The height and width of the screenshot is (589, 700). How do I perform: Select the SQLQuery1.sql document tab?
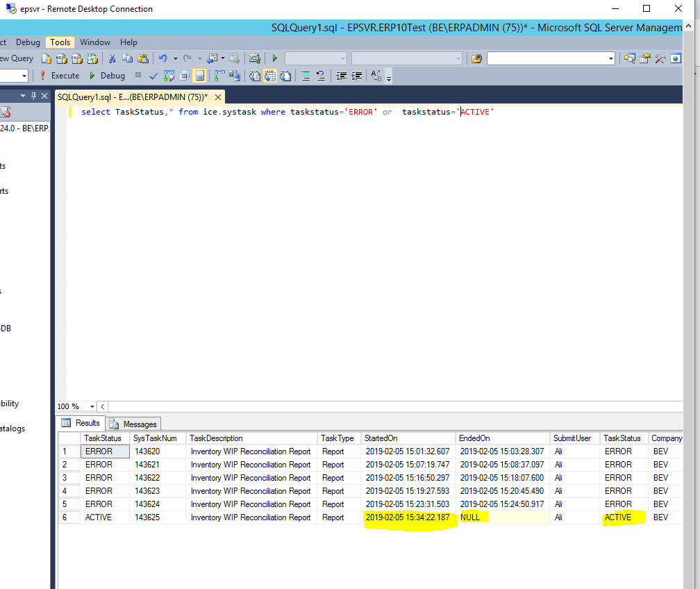133,97
